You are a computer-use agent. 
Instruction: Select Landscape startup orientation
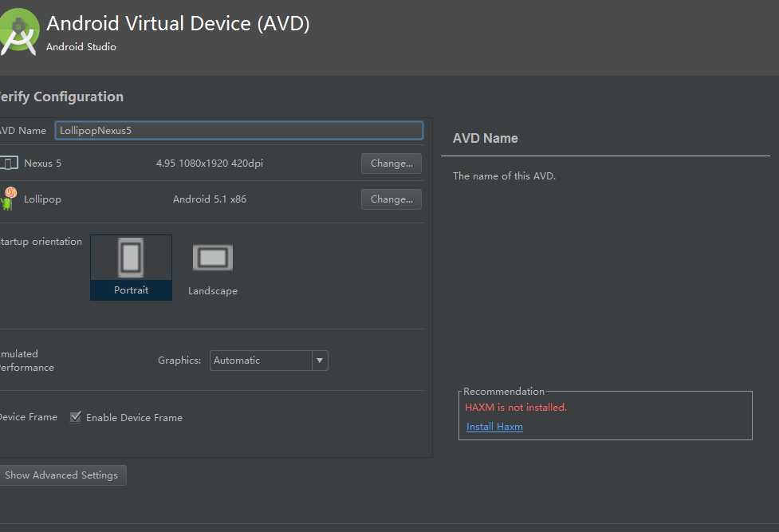tap(213, 270)
